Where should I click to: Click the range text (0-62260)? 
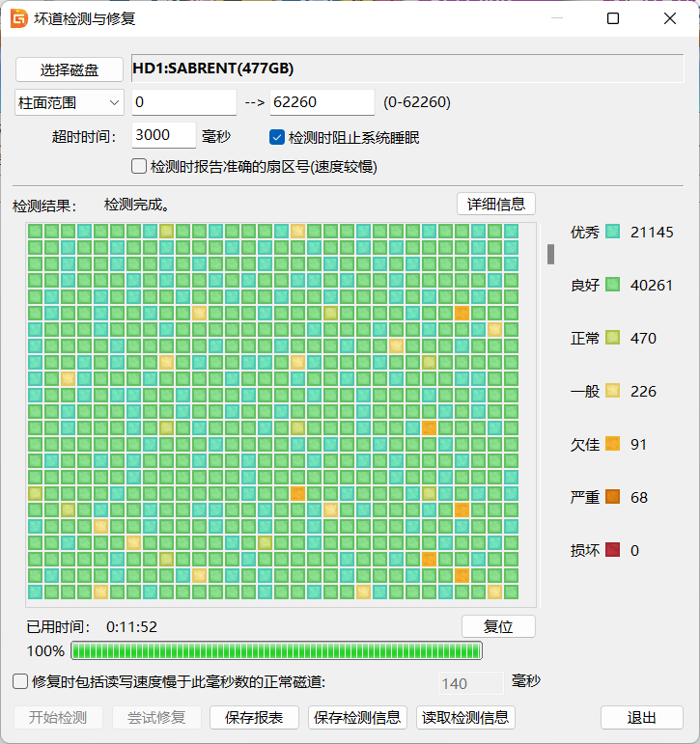[x=417, y=102]
